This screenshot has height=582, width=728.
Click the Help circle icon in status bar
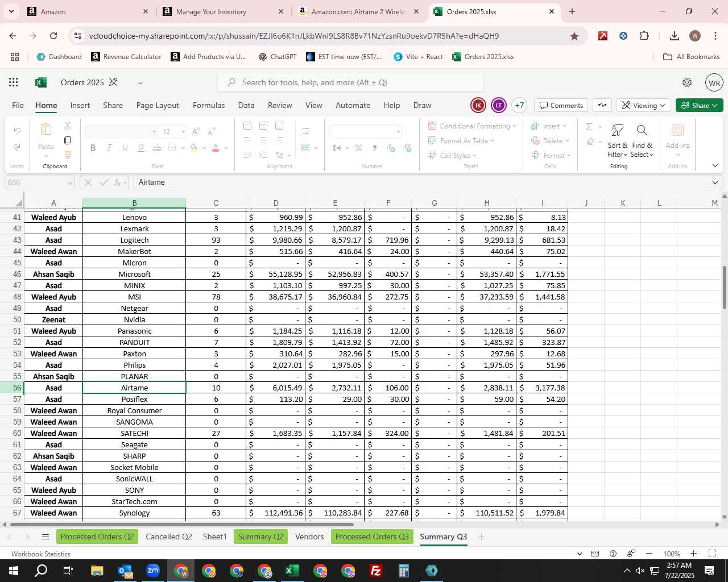coord(613,554)
